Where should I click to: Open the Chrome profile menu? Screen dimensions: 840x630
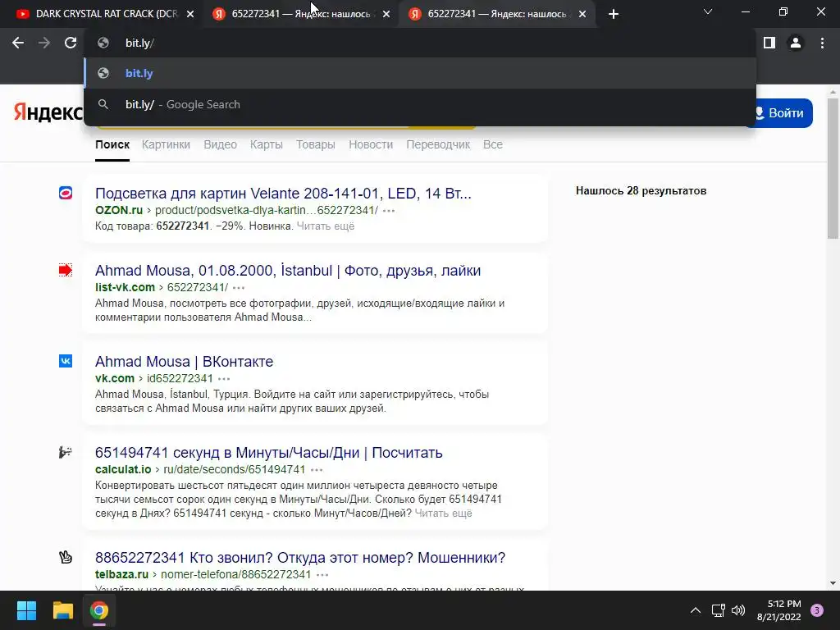coord(796,43)
